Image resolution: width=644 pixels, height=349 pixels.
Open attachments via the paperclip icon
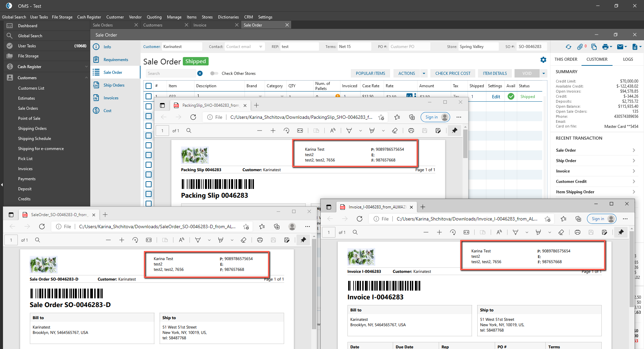(580, 47)
